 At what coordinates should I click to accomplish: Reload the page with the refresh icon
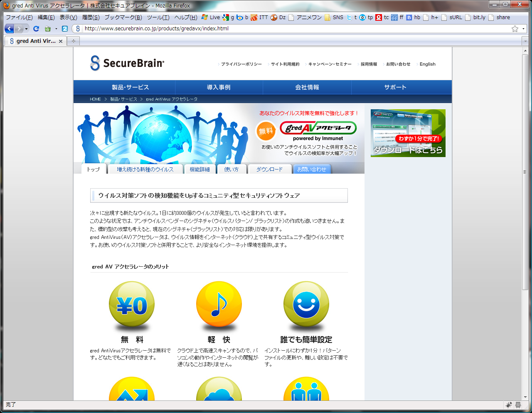coord(36,29)
